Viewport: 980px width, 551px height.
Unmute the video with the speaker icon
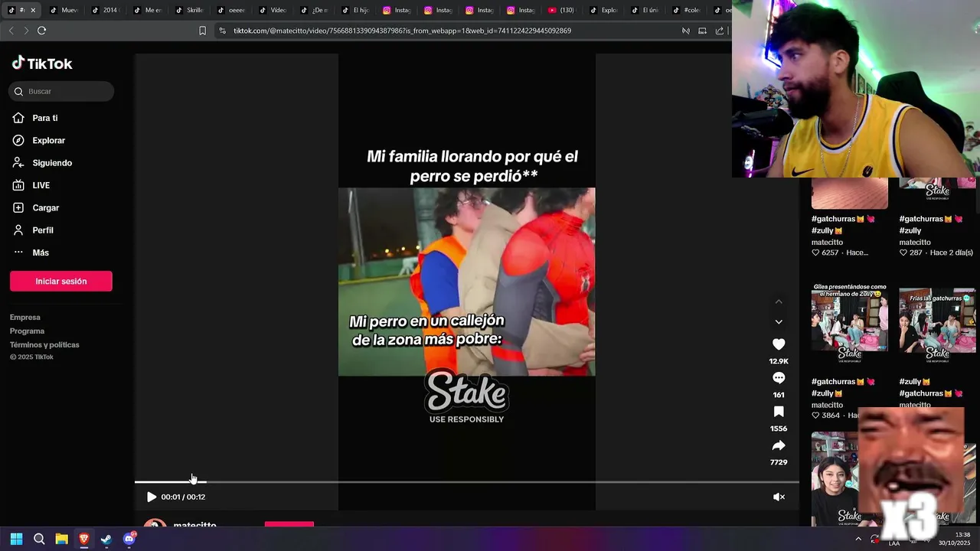coord(779,497)
